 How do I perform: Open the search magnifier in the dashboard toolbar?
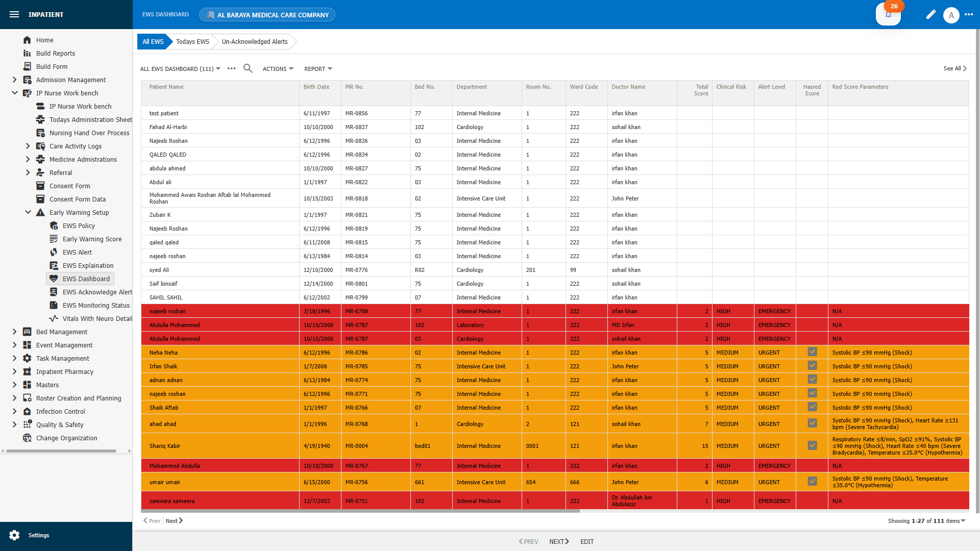(248, 68)
